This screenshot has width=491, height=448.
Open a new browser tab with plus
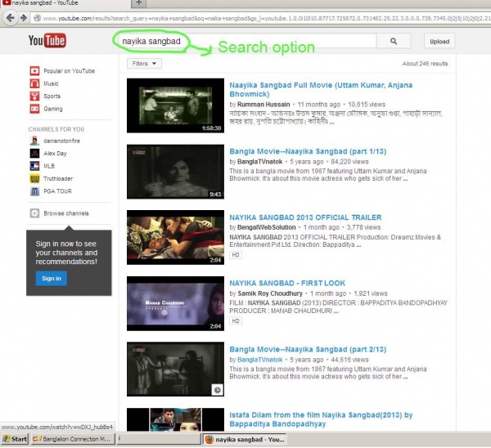[139, 3]
